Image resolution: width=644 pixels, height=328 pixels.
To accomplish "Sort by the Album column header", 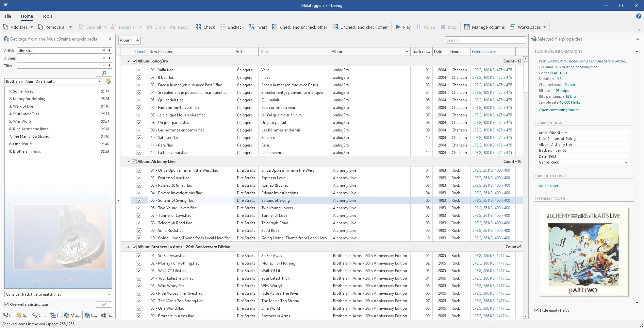I will [x=370, y=52].
